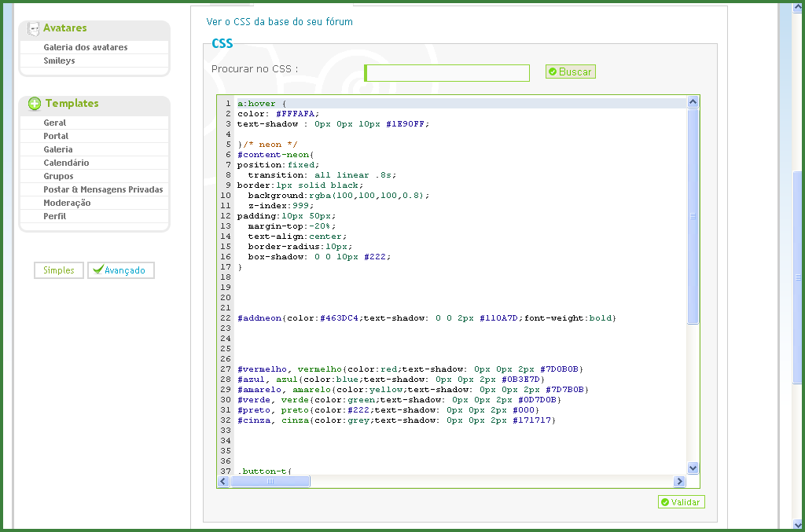Click the "margin-top:-20%;" line
The image size is (805, 532).
tap(292, 226)
